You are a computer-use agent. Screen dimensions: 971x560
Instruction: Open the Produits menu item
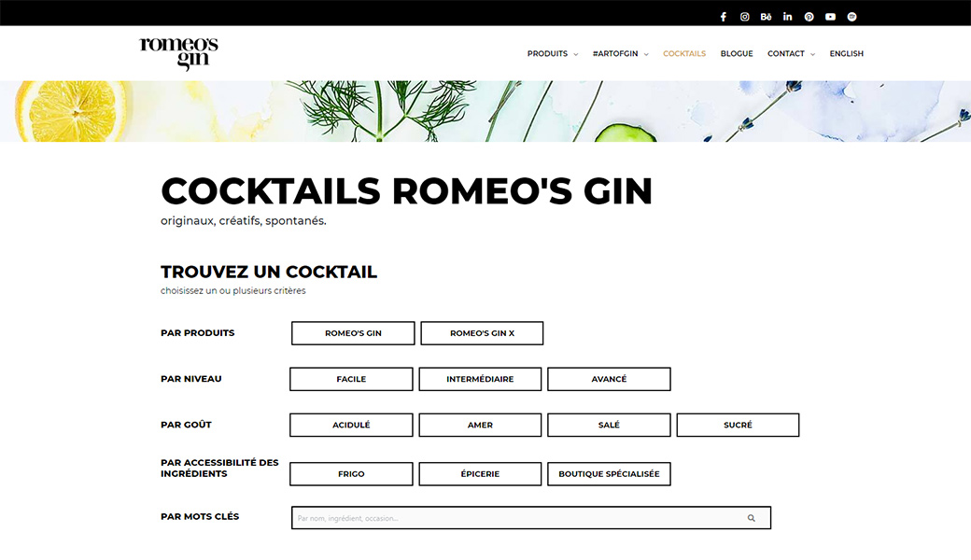click(x=547, y=54)
